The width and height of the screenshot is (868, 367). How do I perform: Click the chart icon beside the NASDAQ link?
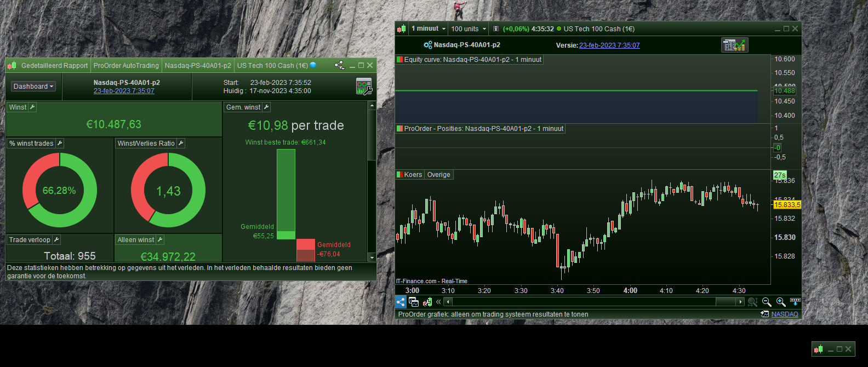(x=765, y=314)
